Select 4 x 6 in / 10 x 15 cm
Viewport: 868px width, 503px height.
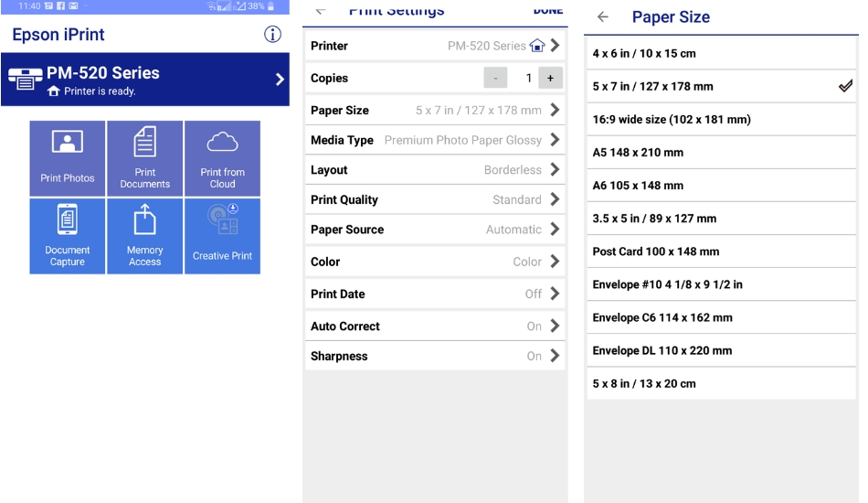point(721,54)
